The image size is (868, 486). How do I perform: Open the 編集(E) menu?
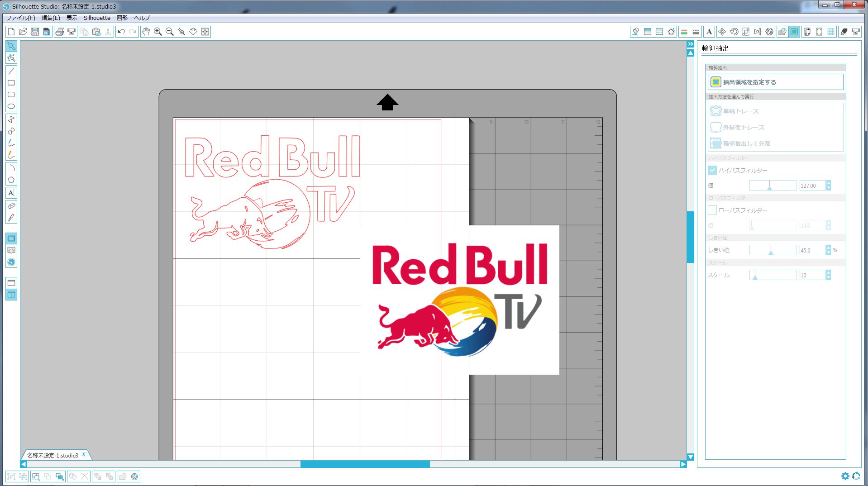(51, 18)
